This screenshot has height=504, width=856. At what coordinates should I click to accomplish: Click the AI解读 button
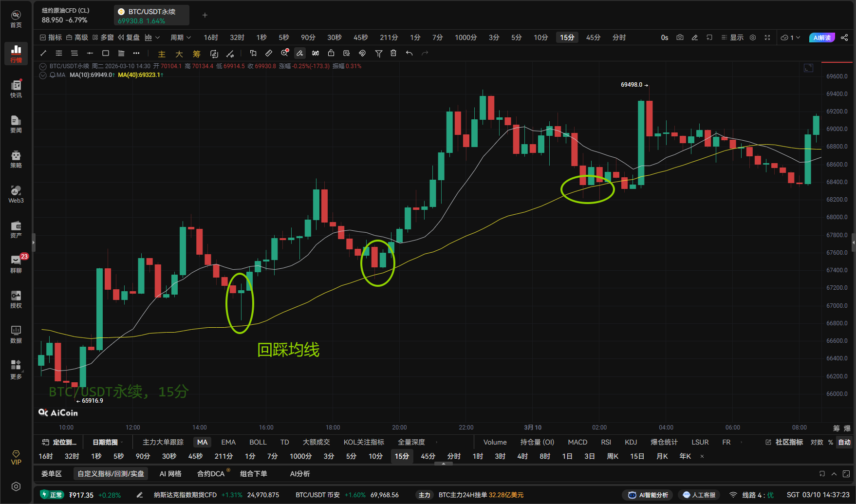822,37
